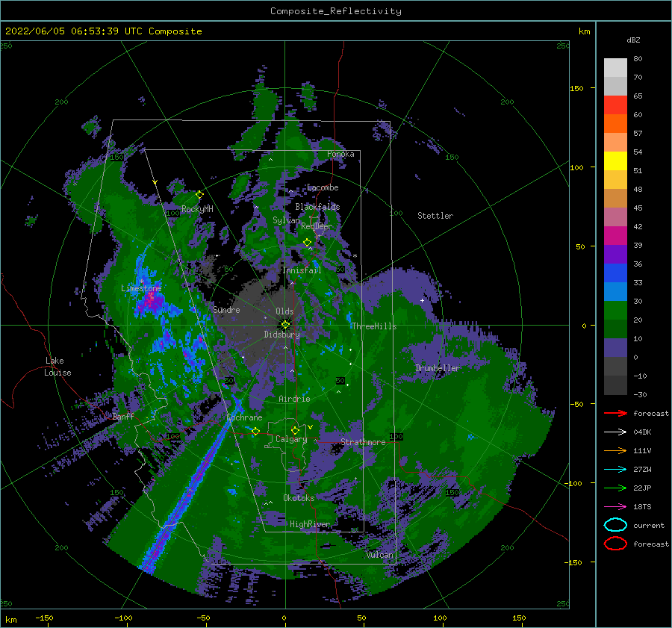Click the ThreeHills city label
The height and width of the screenshot is (628, 672).
tap(374, 326)
